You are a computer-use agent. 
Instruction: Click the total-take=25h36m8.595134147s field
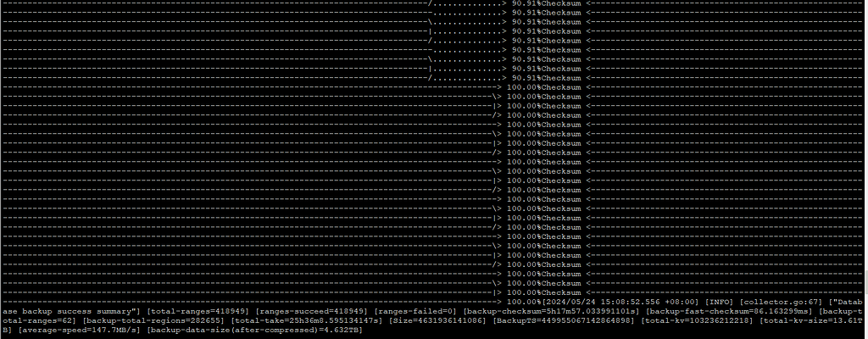click(x=306, y=320)
